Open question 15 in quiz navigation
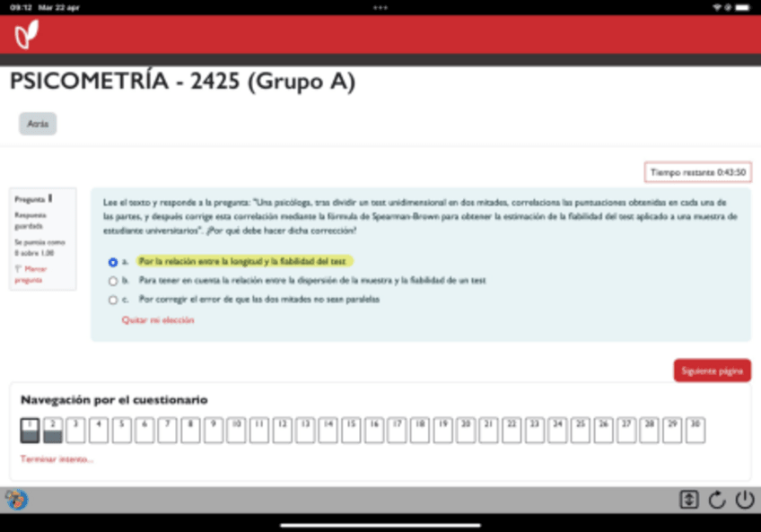 click(x=351, y=431)
